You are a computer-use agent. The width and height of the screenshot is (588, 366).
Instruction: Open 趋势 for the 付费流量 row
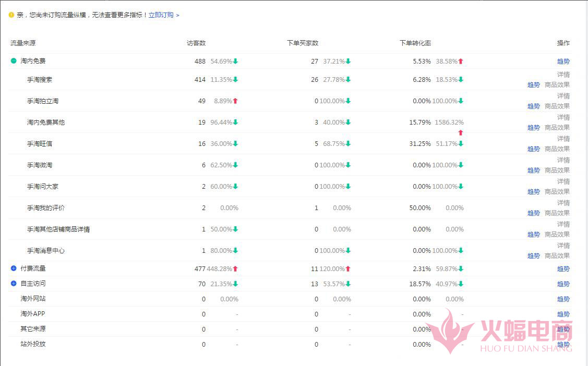point(563,269)
